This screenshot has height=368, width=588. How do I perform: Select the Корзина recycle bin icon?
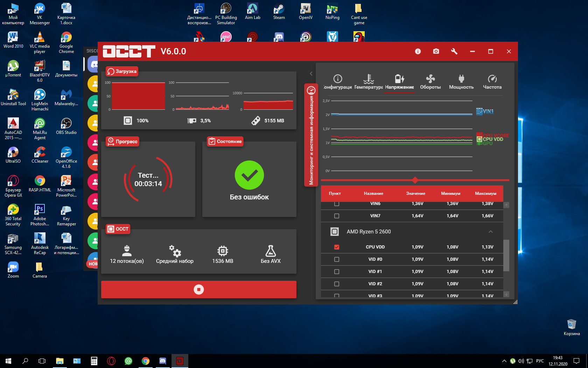(572, 327)
